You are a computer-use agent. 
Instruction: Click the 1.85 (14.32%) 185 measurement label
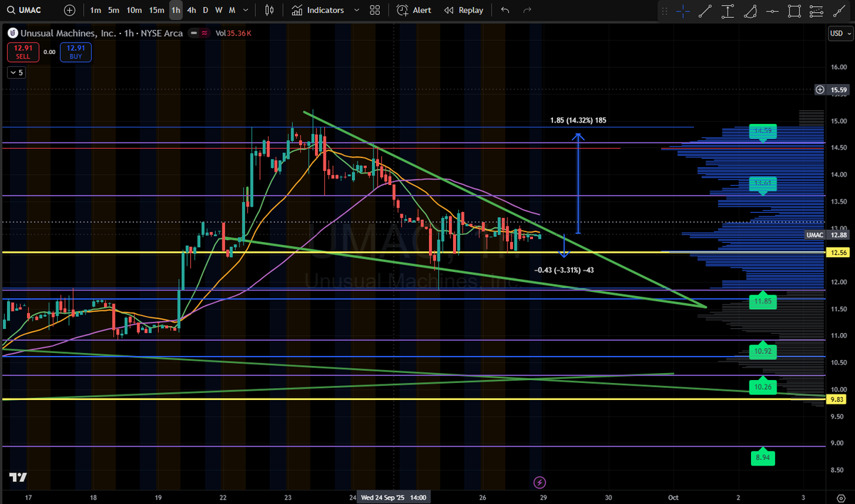[578, 120]
